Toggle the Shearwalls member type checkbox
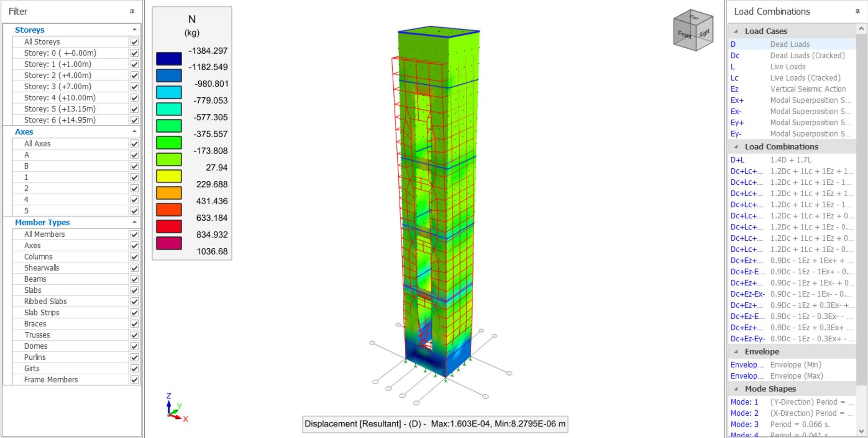This screenshot has width=868, height=438. 134,268
